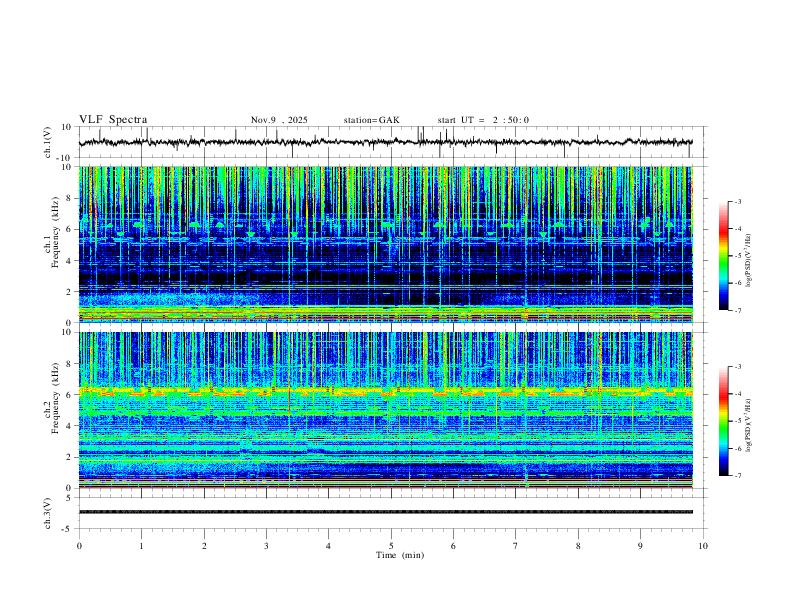Click the "ch.3(V)" axis label
The height and width of the screenshot is (612, 792).
point(48,513)
